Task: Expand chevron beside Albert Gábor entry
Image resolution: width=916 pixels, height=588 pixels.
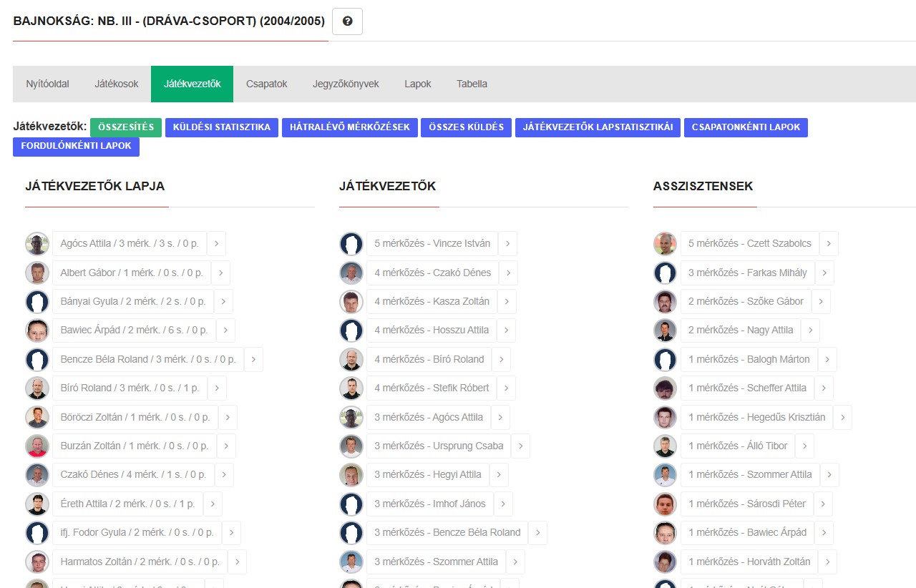Action: [x=220, y=273]
